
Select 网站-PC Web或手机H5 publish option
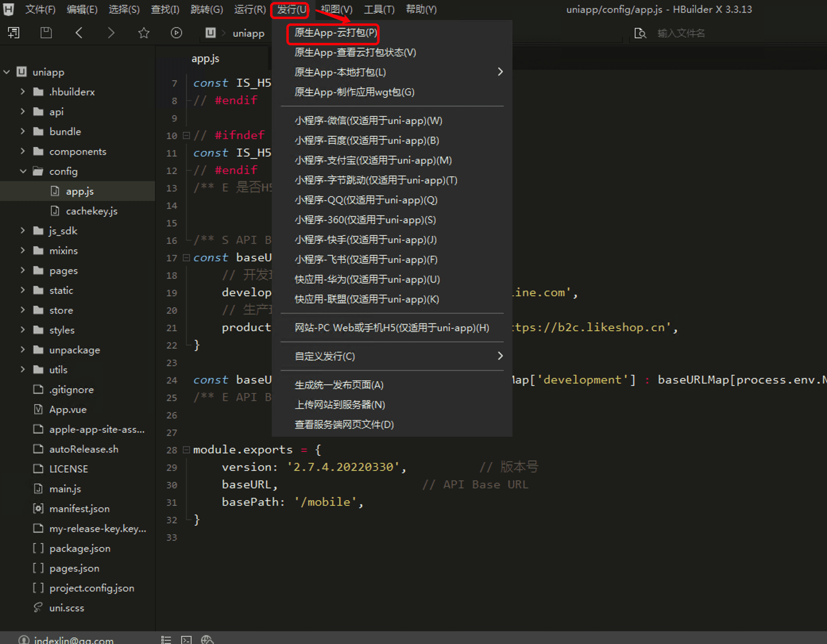(x=392, y=328)
